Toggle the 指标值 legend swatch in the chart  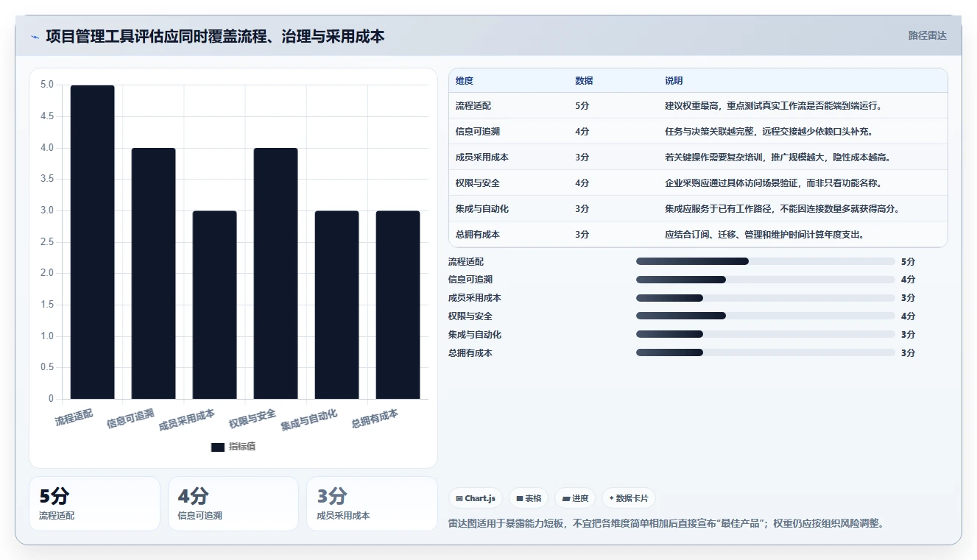(218, 447)
